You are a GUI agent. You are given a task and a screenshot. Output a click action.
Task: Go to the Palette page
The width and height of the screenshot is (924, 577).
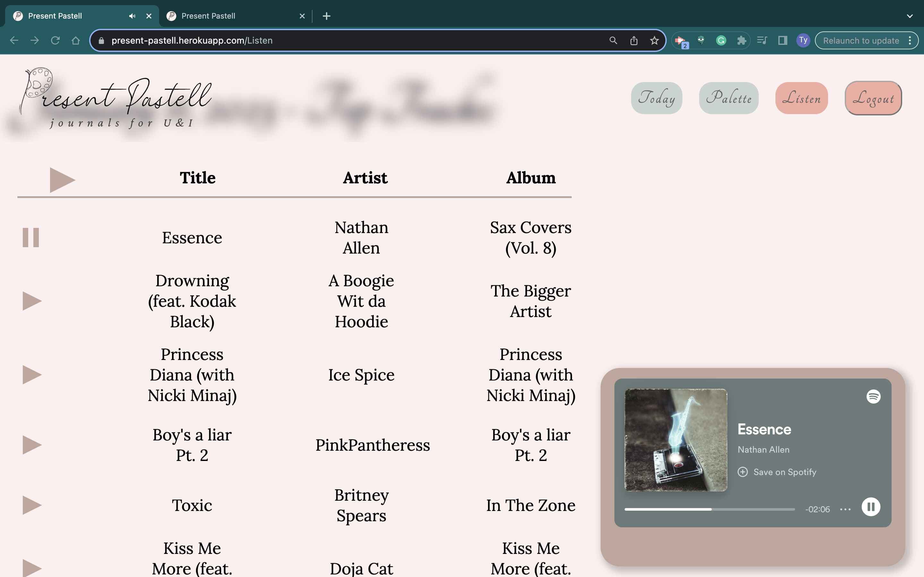tap(729, 98)
